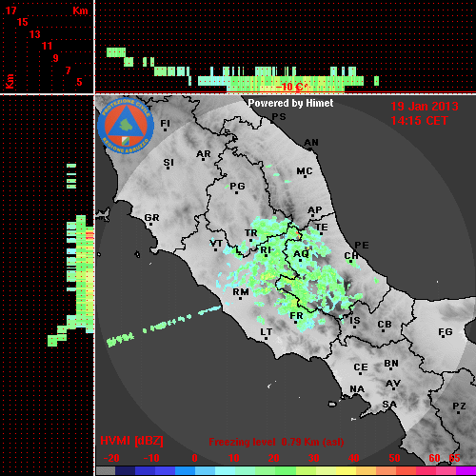Click the CB city label

(385, 325)
